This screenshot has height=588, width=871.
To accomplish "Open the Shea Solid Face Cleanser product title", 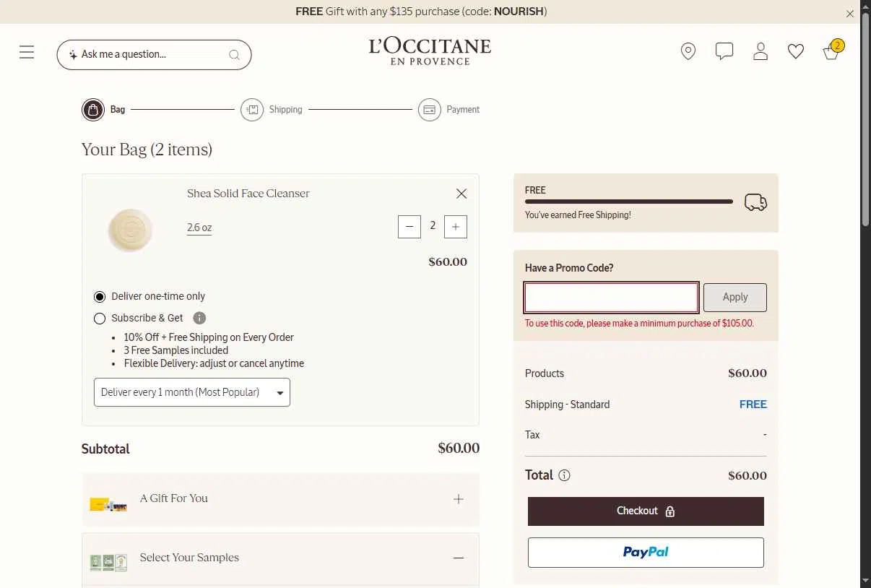I will (248, 194).
